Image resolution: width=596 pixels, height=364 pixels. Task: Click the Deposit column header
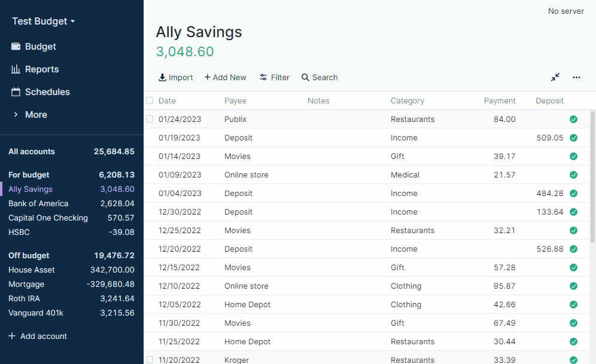point(549,100)
